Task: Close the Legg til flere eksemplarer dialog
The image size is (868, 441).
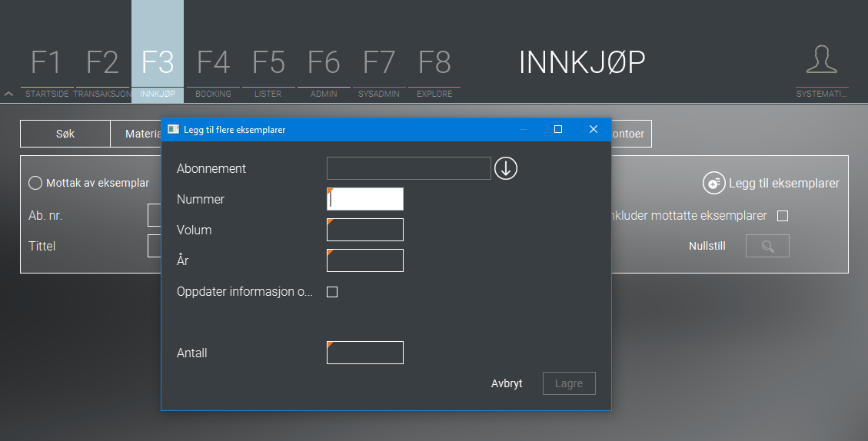Action: tap(594, 129)
